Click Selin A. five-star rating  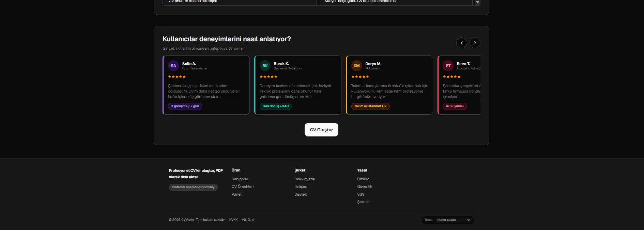tap(177, 77)
